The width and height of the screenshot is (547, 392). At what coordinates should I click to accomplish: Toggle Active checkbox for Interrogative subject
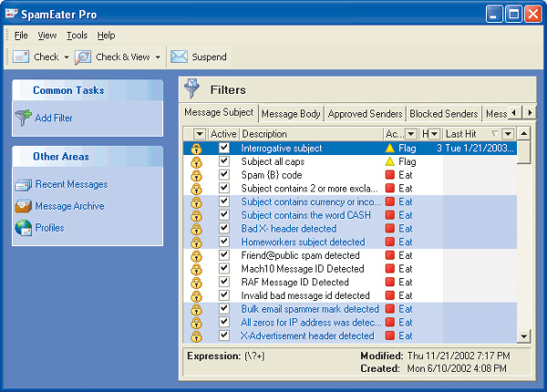click(224, 148)
